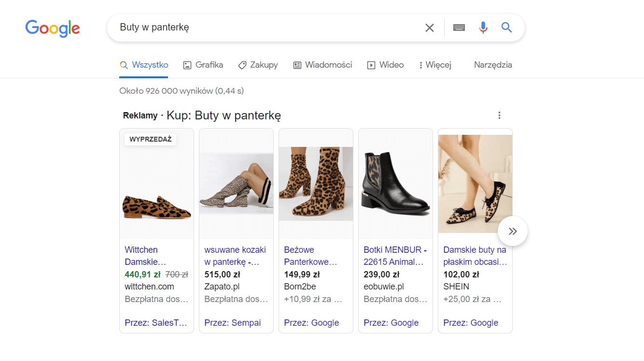Open 'Wittchen Damskie…' product link
Image resolution: width=644 pixels, height=361 pixels.
pyautogui.click(x=145, y=256)
